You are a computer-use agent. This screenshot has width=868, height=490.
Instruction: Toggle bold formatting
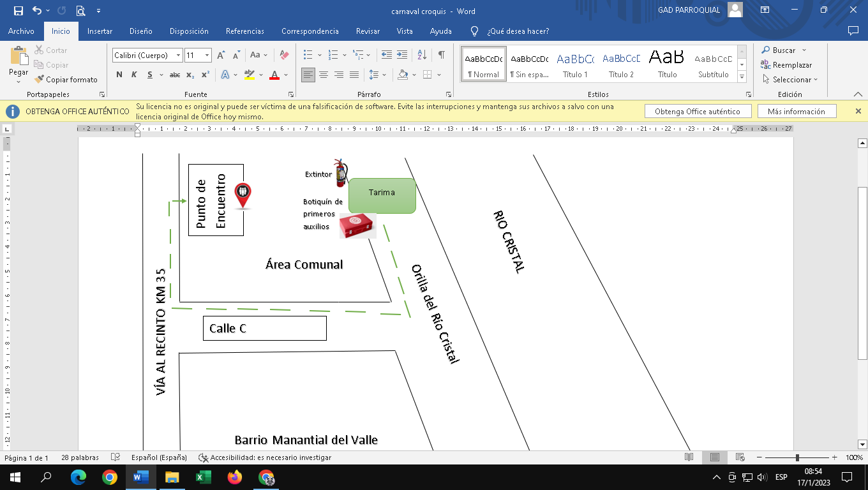[119, 75]
